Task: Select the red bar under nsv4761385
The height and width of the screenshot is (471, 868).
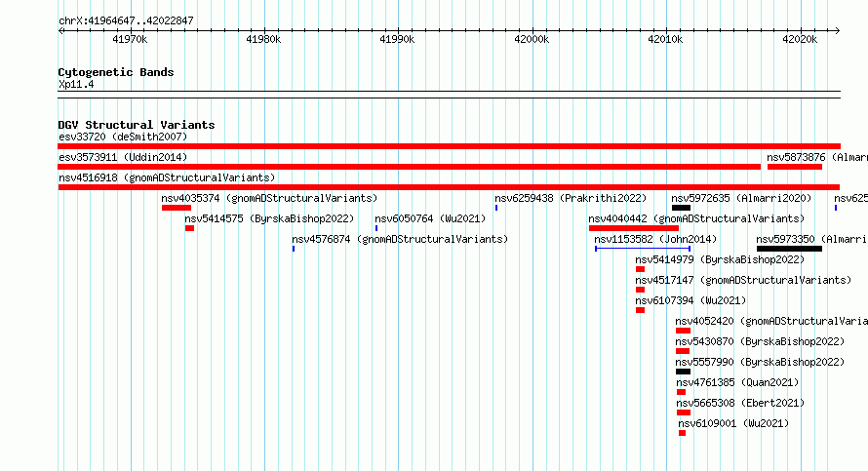Action: [682, 392]
